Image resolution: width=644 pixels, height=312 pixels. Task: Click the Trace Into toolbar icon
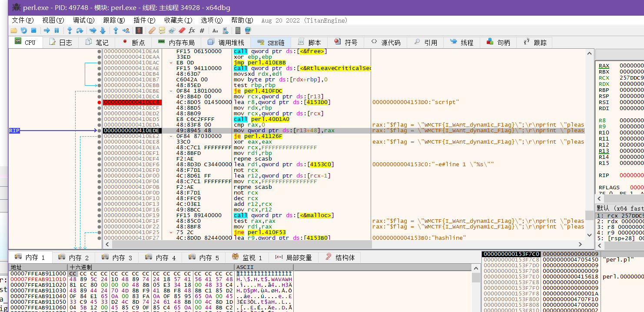(93, 30)
